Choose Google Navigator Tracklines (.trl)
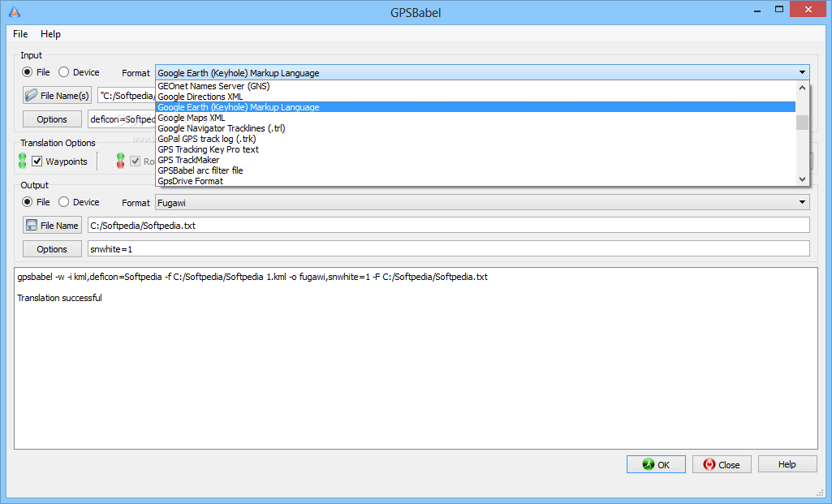The image size is (832, 504). [x=476, y=128]
